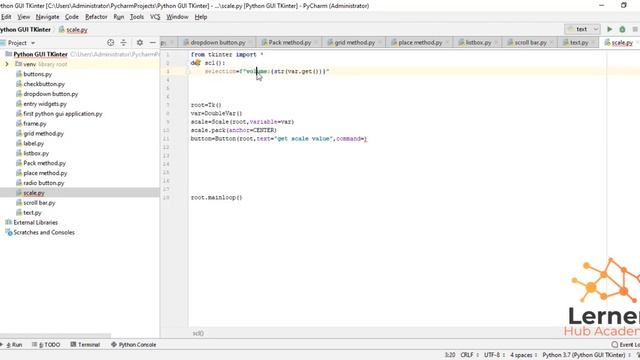This screenshot has width=640, height=360.
Task: Click the locate/scroll-from-source target icon in Project panel
Action: [110, 42]
